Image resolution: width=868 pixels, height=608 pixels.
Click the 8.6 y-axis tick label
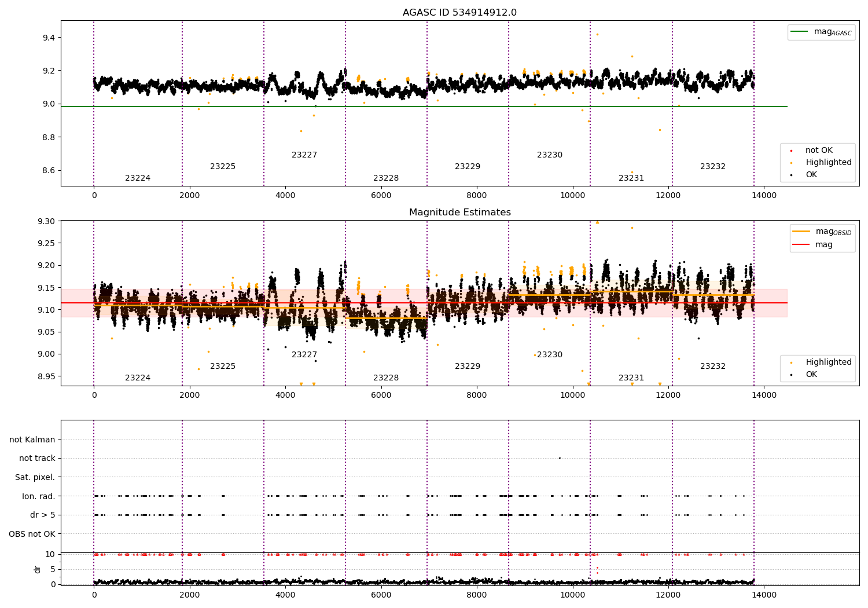click(49, 171)
